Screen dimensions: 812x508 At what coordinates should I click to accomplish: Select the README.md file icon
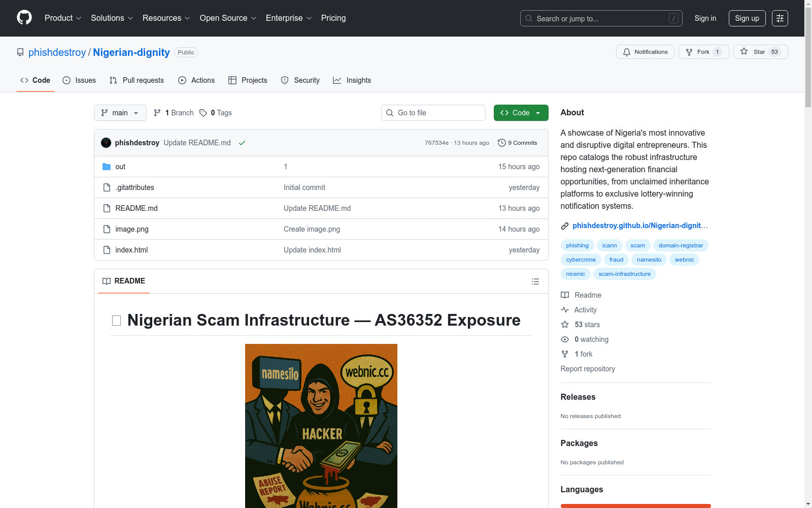click(107, 208)
